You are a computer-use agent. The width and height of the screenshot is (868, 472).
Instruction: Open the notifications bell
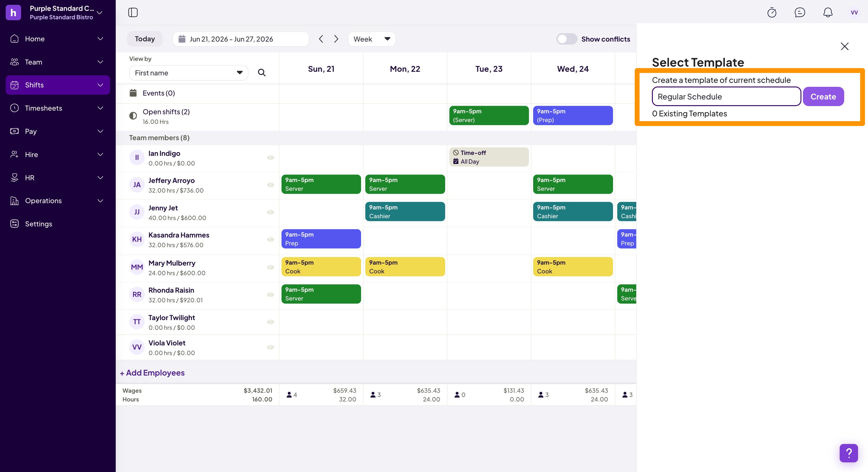(x=828, y=12)
